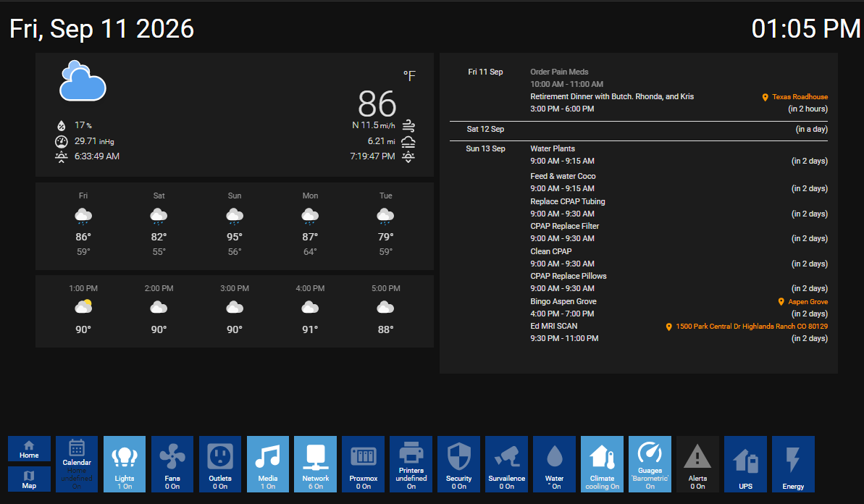Open the Media tile

click(x=268, y=463)
